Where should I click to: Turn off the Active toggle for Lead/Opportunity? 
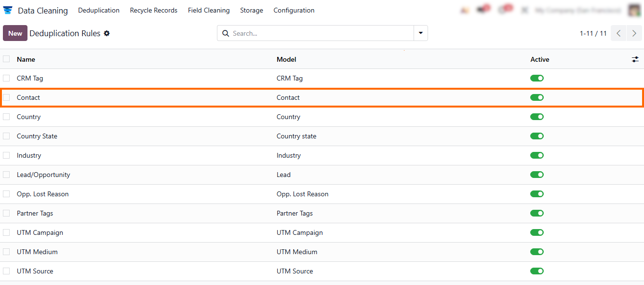click(537, 175)
